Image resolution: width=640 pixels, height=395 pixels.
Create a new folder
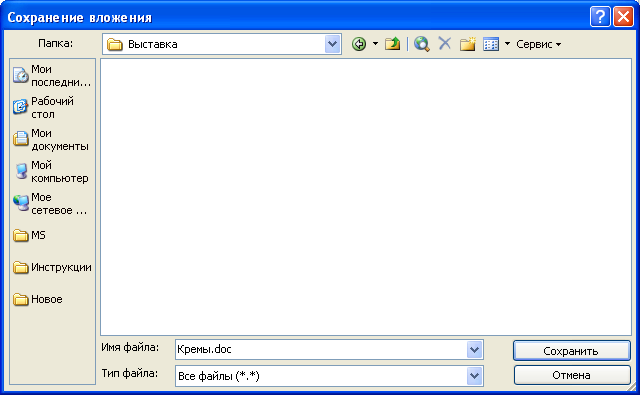(x=468, y=44)
